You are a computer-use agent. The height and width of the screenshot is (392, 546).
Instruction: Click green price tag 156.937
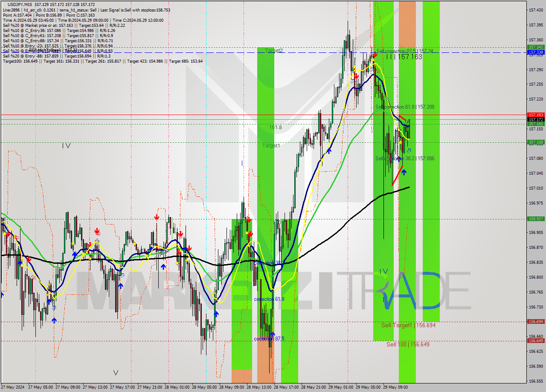[536, 219]
